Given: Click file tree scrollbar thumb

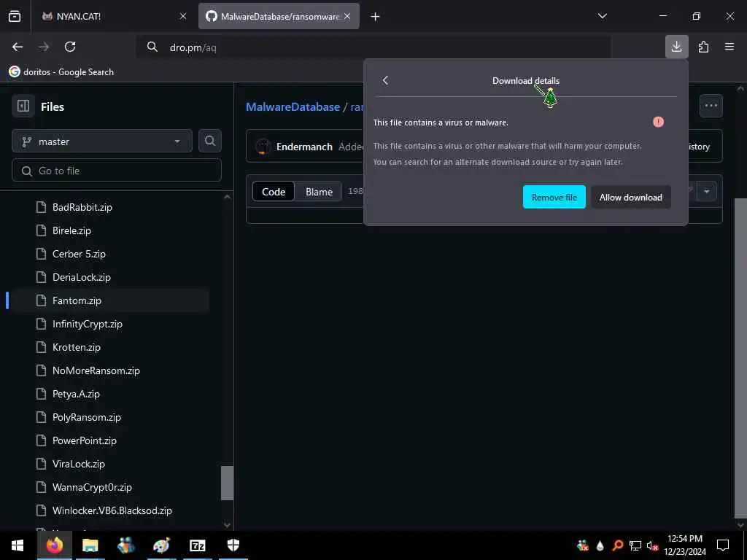Looking at the screenshot, I should [228, 483].
